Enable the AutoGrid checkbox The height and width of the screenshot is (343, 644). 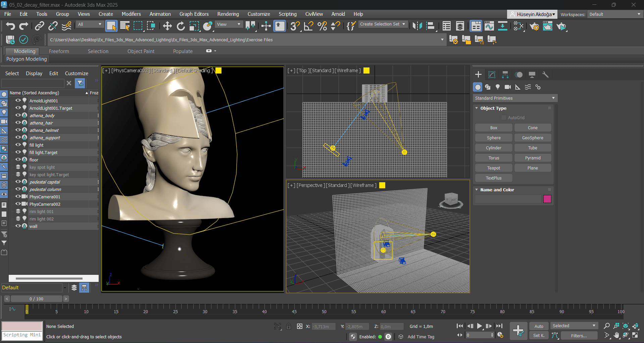click(503, 117)
